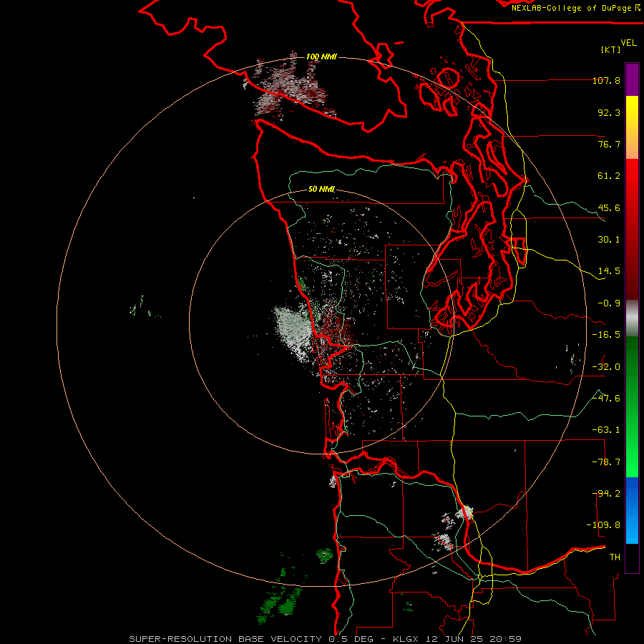
Task: Click the 45.6 legend value
Action: point(609,208)
